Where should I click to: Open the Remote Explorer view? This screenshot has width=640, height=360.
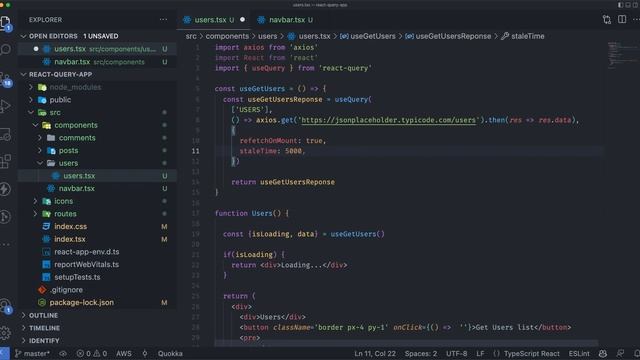(x=6, y=134)
